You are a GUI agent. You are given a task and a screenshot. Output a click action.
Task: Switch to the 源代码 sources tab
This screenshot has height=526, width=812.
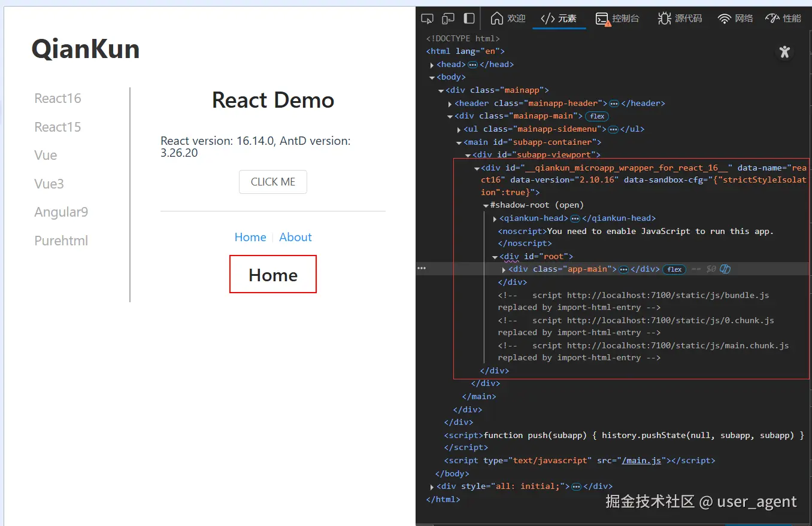(680, 19)
